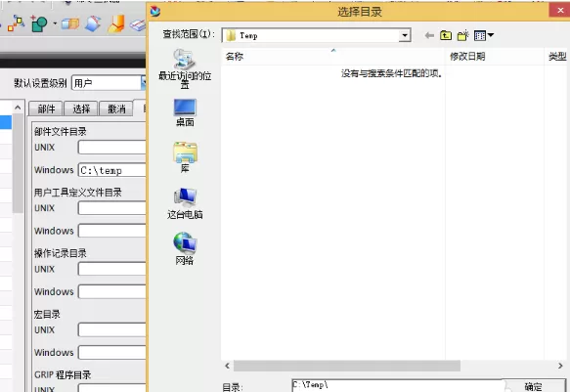Viewport: 570px width, 392px height.
Task: Click 宏目录 UNIX field
Action: [112, 329]
